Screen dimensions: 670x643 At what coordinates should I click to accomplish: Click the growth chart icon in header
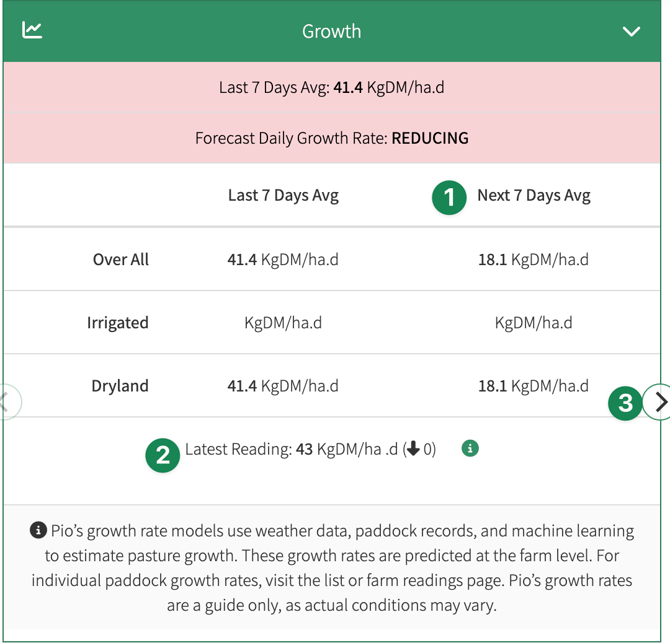[32, 30]
